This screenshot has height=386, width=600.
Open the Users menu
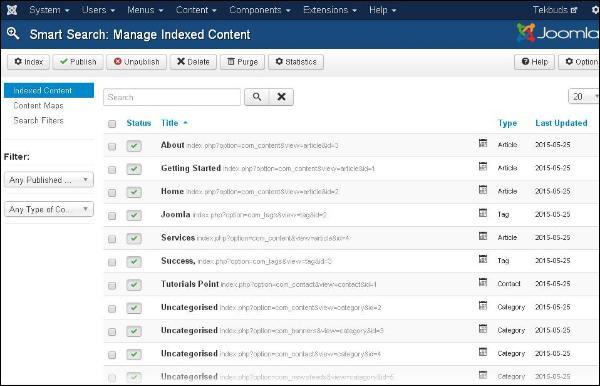click(x=98, y=10)
